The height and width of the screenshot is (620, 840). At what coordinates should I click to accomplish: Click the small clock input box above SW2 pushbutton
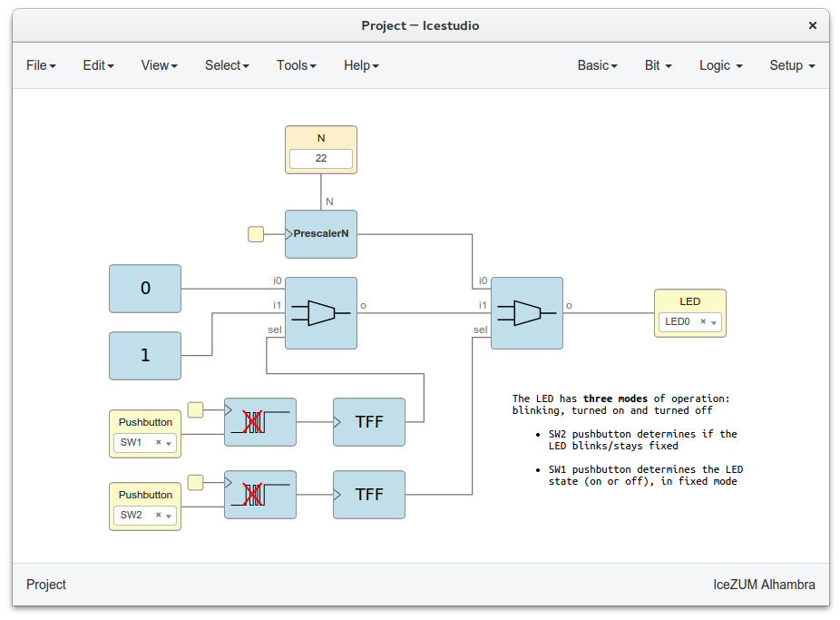(196, 482)
